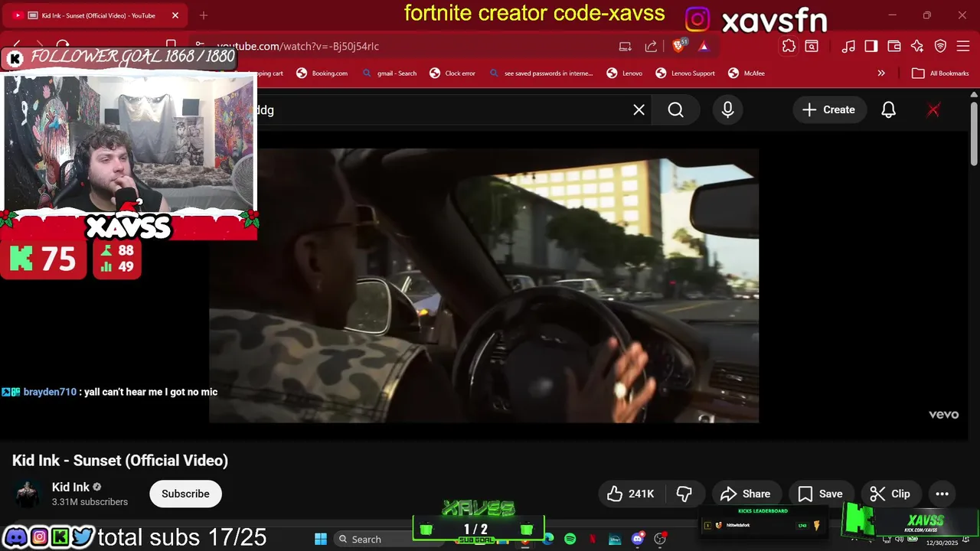Open Netflix from the taskbar
This screenshot has height=551, width=980.
tap(593, 540)
